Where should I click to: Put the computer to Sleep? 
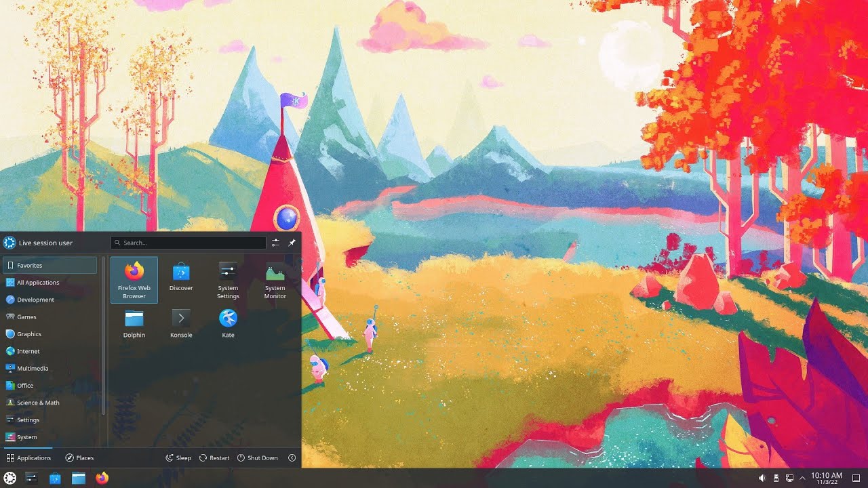click(x=178, y=457)
